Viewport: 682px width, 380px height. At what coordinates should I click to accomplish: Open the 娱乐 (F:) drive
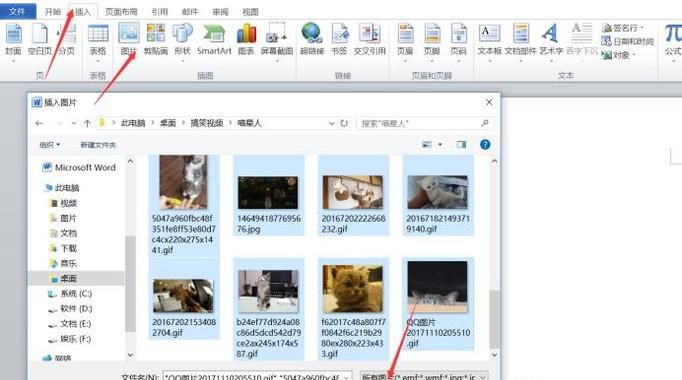coord(70,339)
